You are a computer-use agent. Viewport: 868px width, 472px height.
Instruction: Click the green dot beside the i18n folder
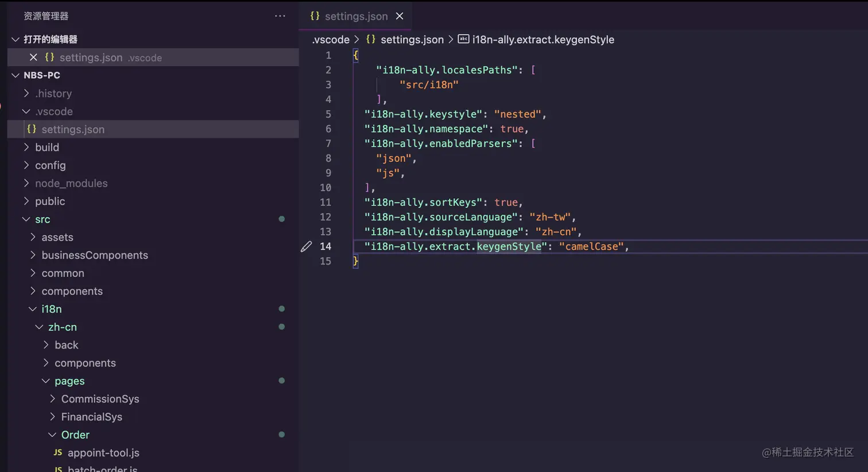281,308
